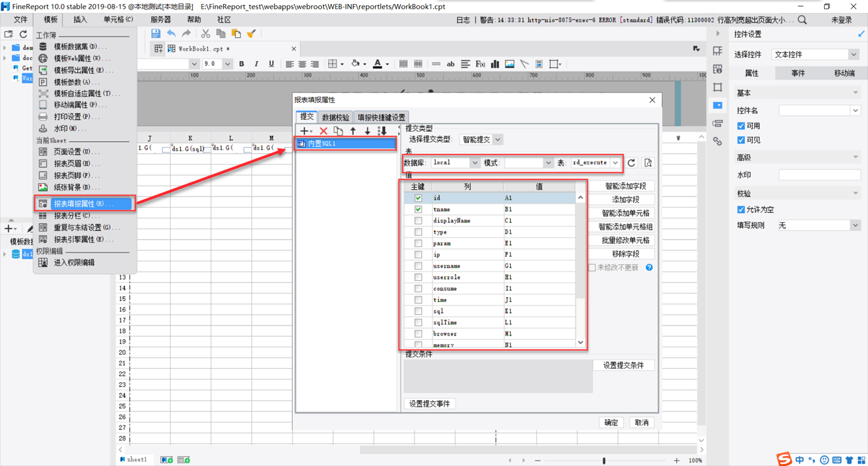Switch to the 填报快捷键设置 tab
Image resolution: width=868 pixels, height=466 pixels.
(x=381, y=117)
